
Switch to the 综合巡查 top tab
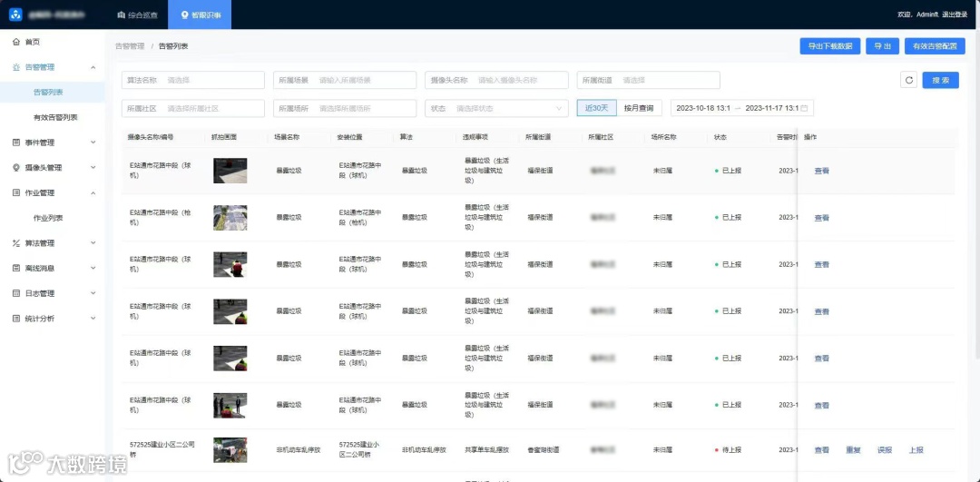[x=136, y=15]
